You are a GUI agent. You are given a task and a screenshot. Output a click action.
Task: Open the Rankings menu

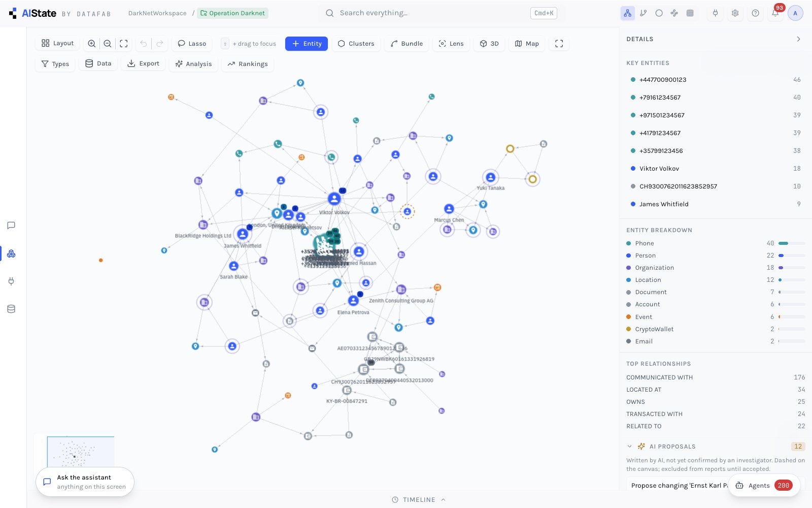point(248,64)
